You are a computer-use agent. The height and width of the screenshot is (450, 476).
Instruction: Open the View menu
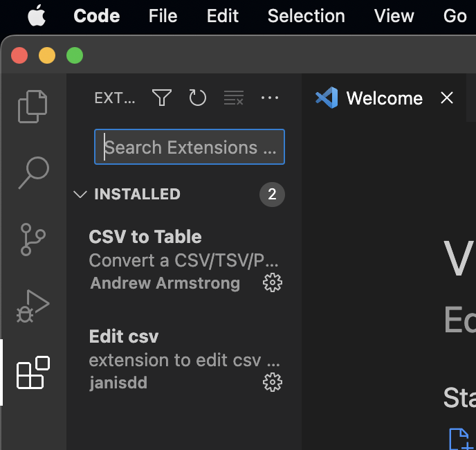(394, 16)
